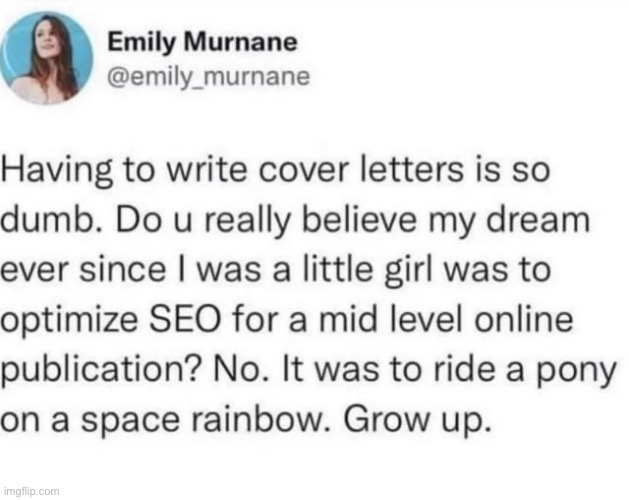629x500 pixels.
Task: Visit the imgflip.com watermark link
Action: [x=31, y=491]
